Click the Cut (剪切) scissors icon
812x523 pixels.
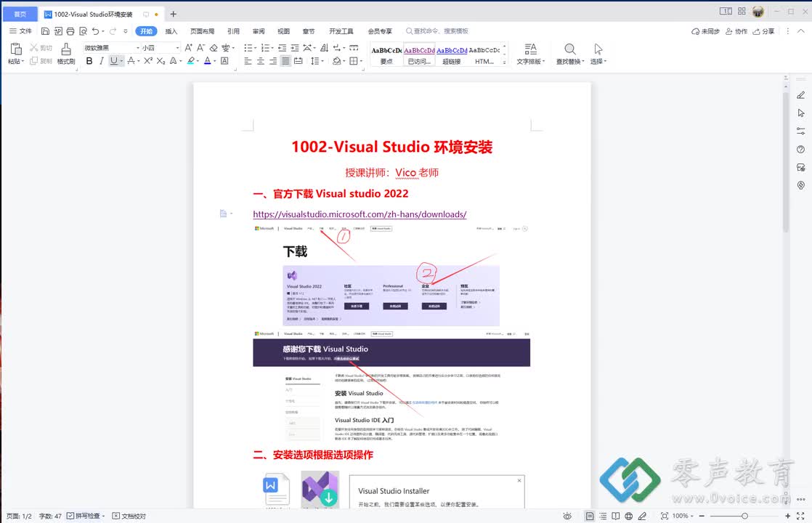click(x=33, y=48)
